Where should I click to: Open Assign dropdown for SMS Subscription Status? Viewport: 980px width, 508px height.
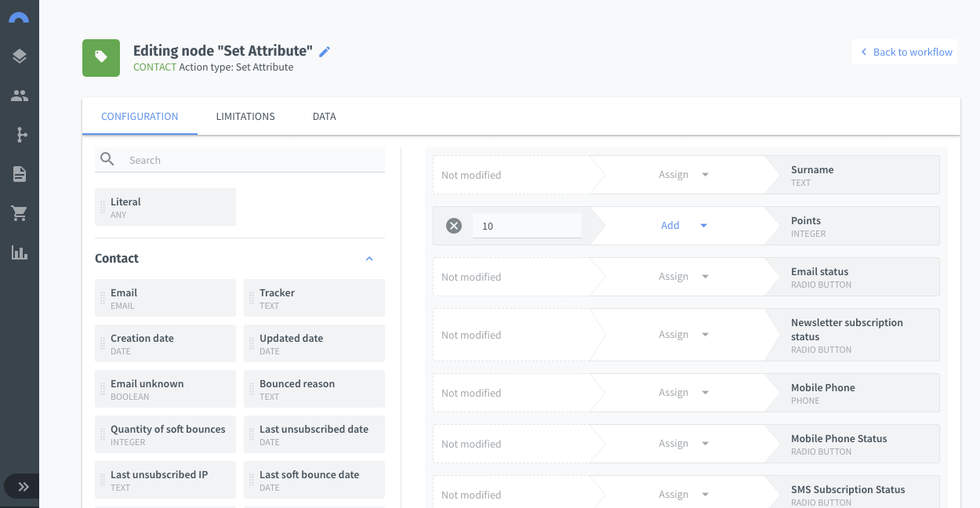tap(684, 495)
